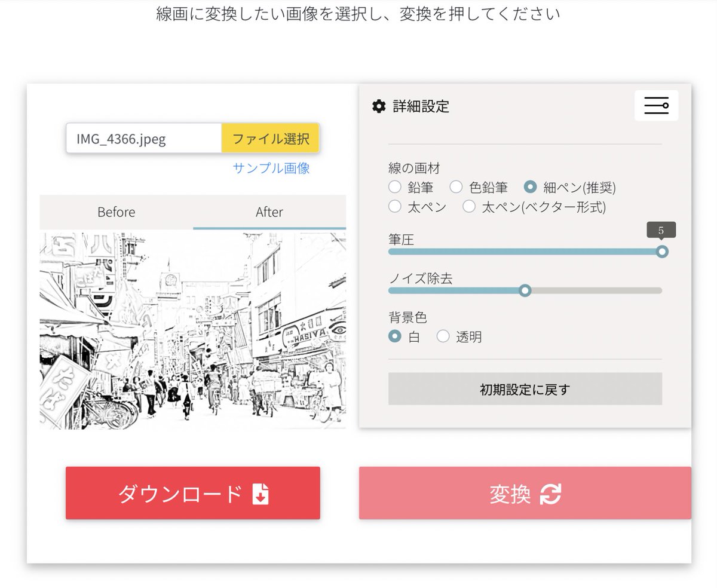Click the refresh arrows icon on 変換
Viewport: 717px width, 588px height.
(550, 494)
